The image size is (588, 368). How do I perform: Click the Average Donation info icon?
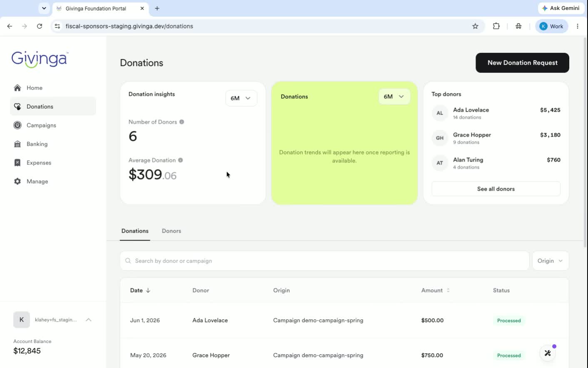180,160
